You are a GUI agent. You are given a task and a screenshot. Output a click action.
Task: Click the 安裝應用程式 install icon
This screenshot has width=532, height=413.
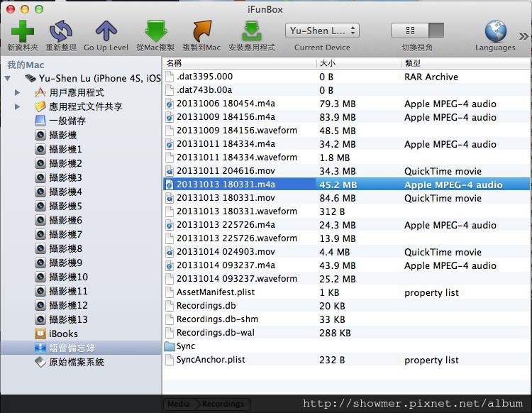coord(251,31)
